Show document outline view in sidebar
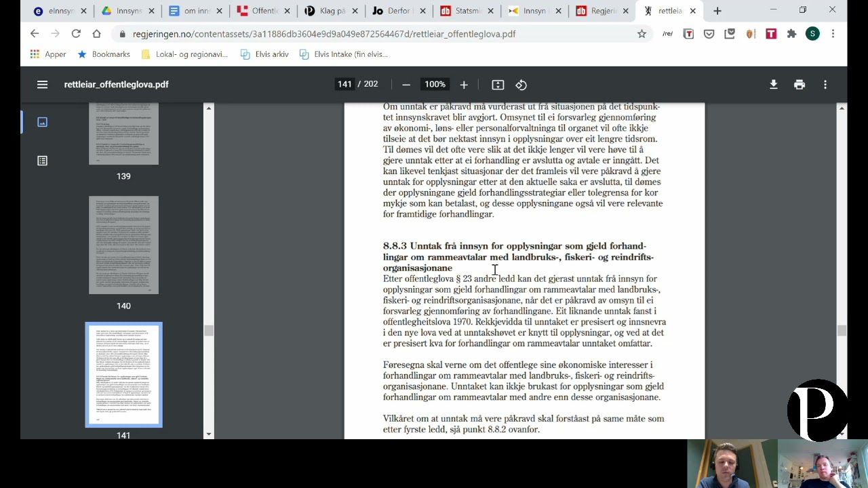Image resolution: width=868 pixels, height=488 pixels. pos(42,161)
